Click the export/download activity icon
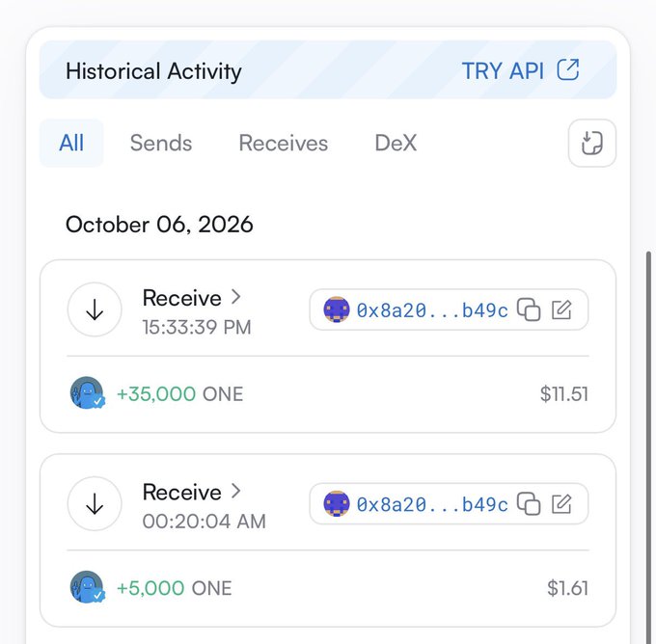This screenshot has height=644, width=656. point(592,143)
